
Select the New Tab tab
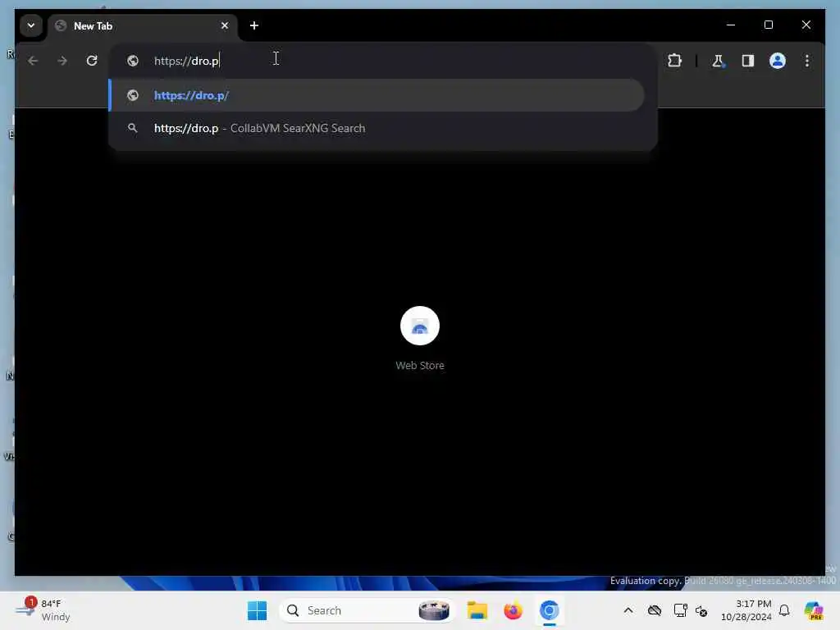[x=143, y=25]
